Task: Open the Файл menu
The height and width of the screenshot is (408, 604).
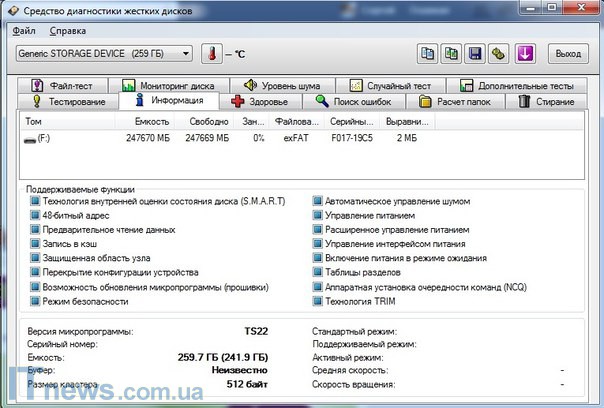Action: click(25, 30)
